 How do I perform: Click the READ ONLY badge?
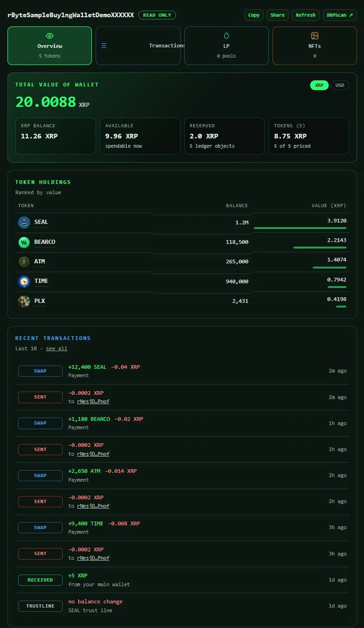tap(157, 15)
